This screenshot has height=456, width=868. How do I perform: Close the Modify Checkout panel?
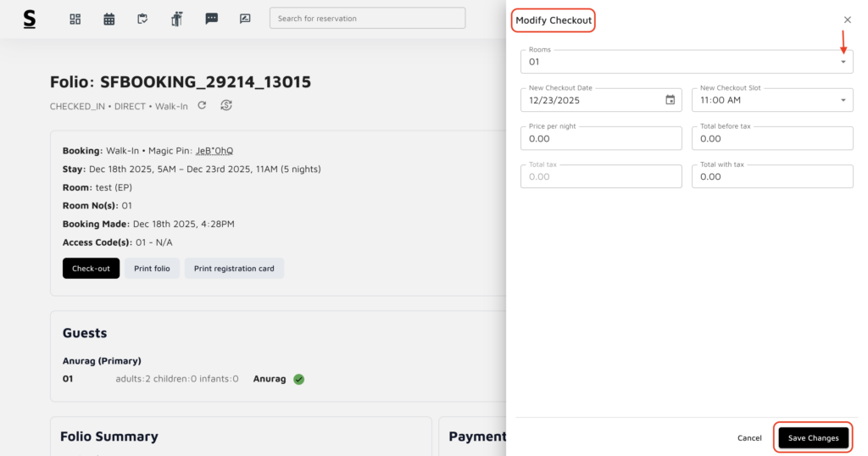point(847,19)
